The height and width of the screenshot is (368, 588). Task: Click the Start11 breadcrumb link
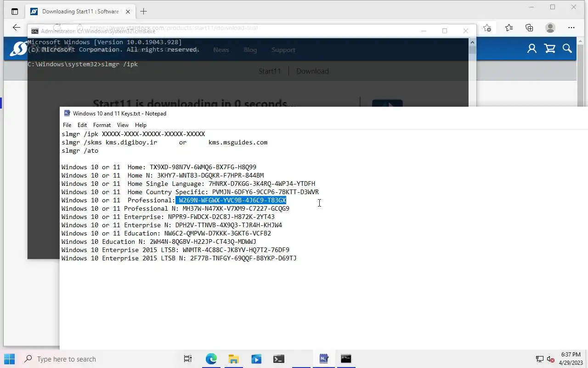[270, 71]
